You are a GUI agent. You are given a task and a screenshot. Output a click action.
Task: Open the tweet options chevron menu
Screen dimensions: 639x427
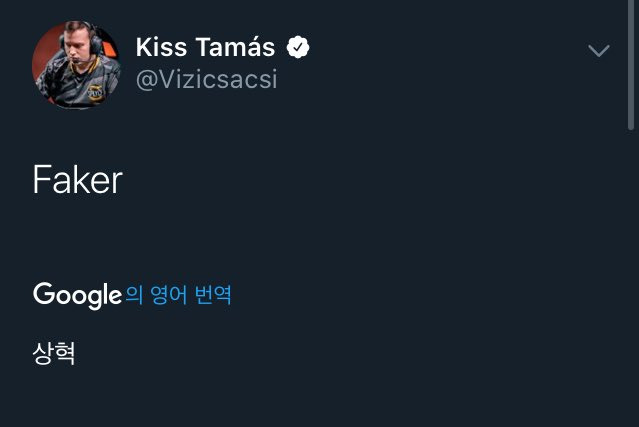[x=598, y=51]
